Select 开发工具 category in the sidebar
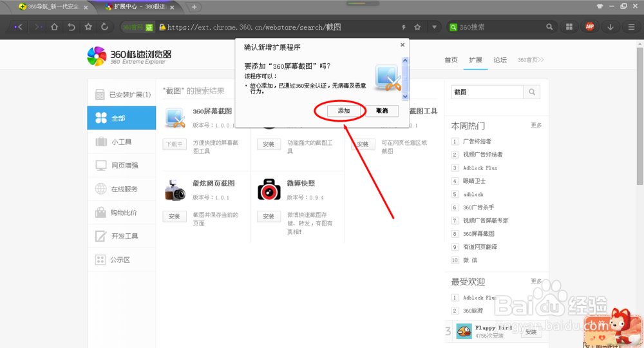The image size is (644, 348). [x=122, y=237]
